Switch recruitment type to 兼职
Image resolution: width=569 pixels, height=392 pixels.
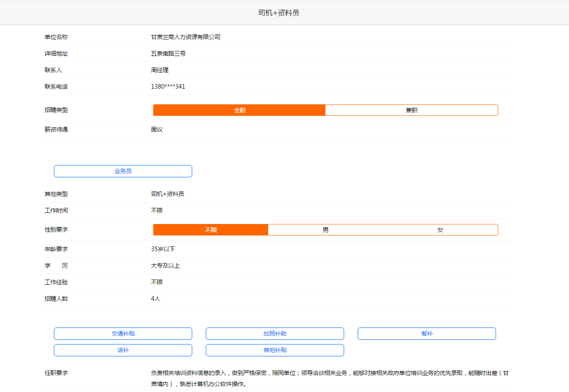pyautogui.click(x=411, y=110)
